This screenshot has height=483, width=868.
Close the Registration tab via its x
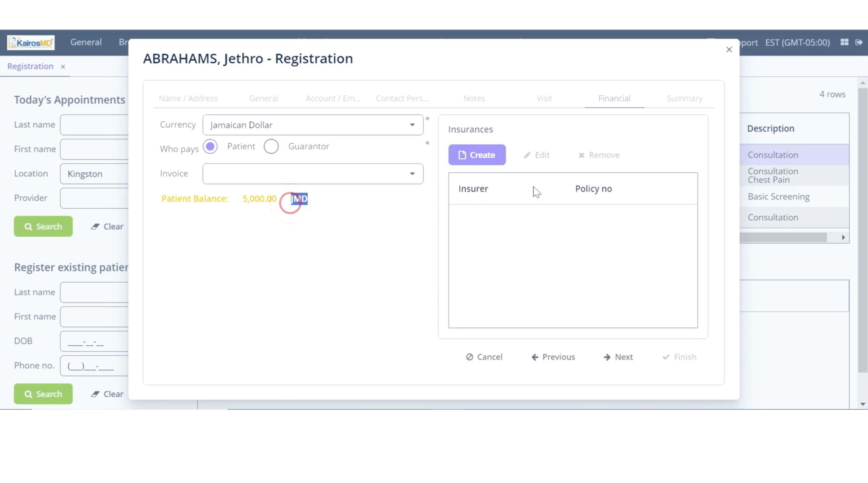click(x=63, y=67)
